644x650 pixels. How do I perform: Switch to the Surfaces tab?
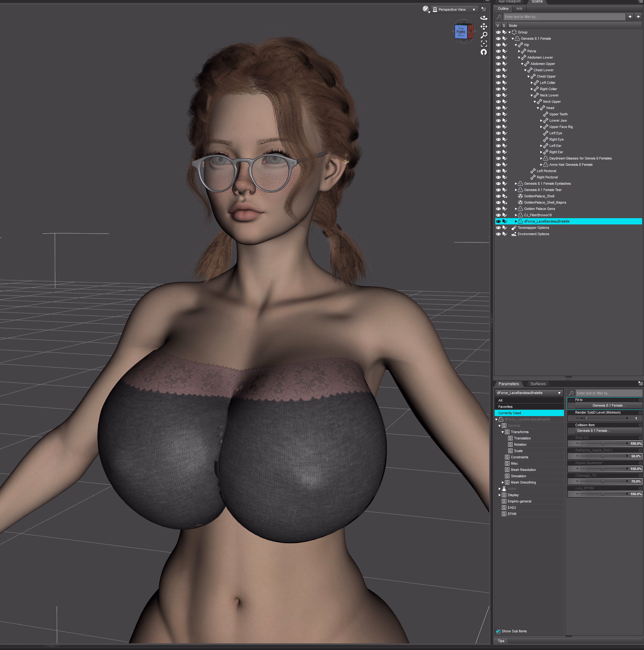(538, 384)
